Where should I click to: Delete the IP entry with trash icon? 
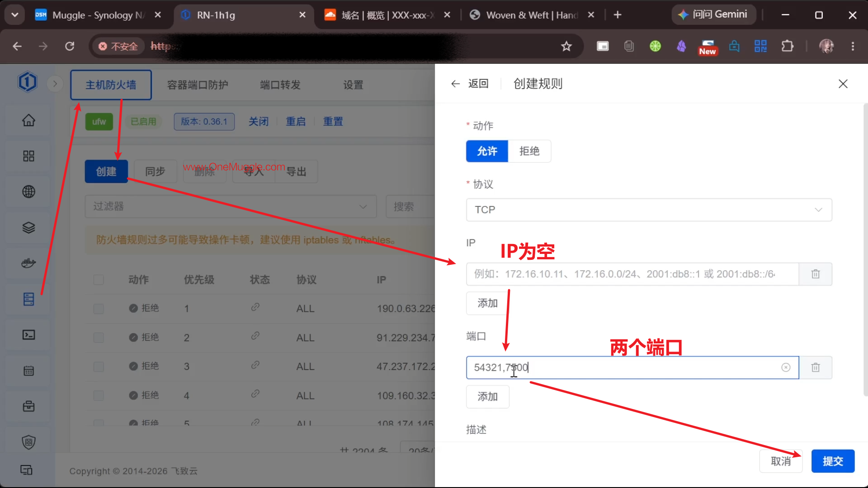coord(816,274)
